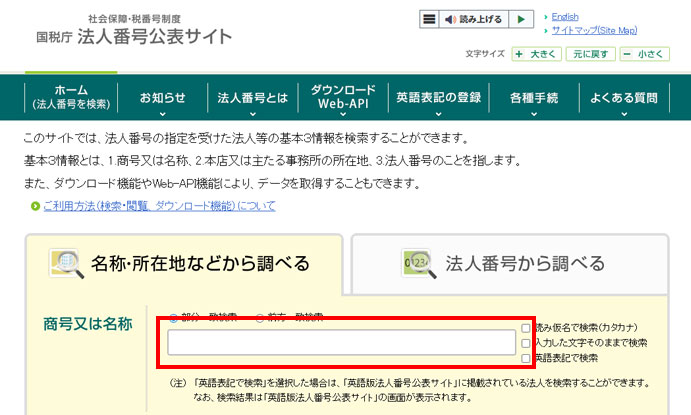
Task: Open the サイトマップ (Site Map) link
Action: [x=594, y=31]
